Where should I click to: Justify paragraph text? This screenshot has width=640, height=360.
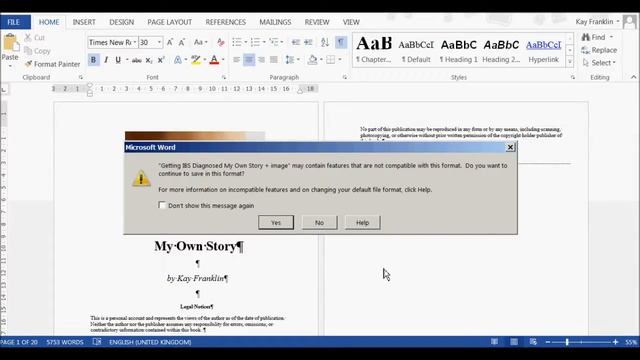point(273,60)
